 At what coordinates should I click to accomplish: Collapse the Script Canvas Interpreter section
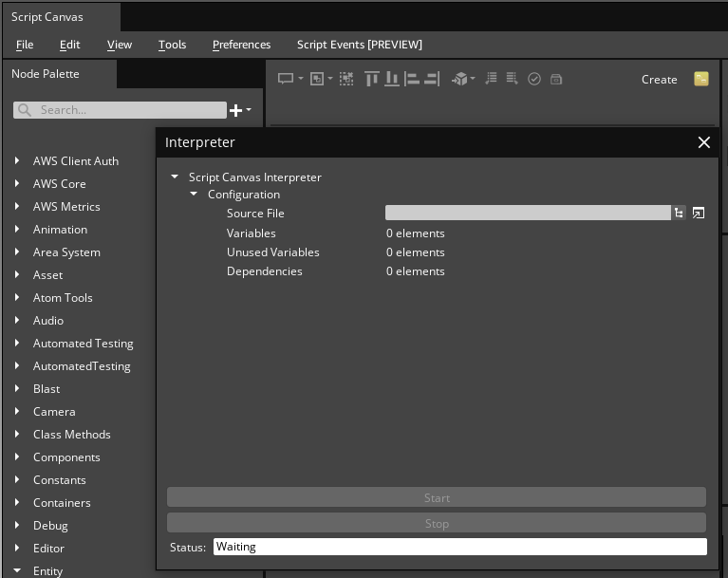click(x=175, y=177)
